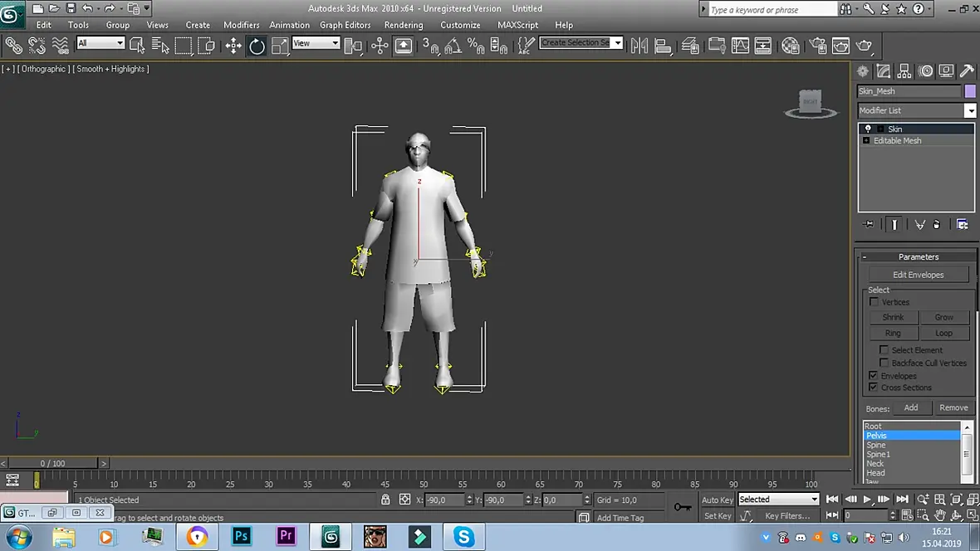Enable the Vertices checkbox
Viewport: 980px width, 551px height.
pos(874,302)
